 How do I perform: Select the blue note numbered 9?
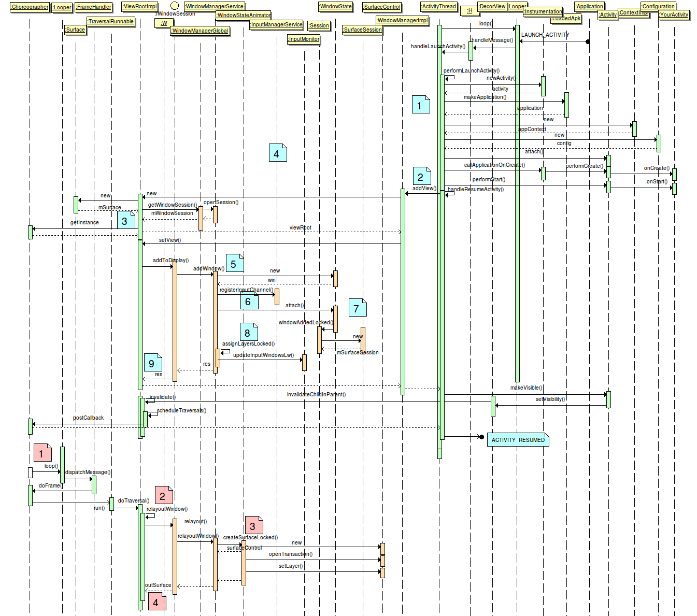click(153, 363)
